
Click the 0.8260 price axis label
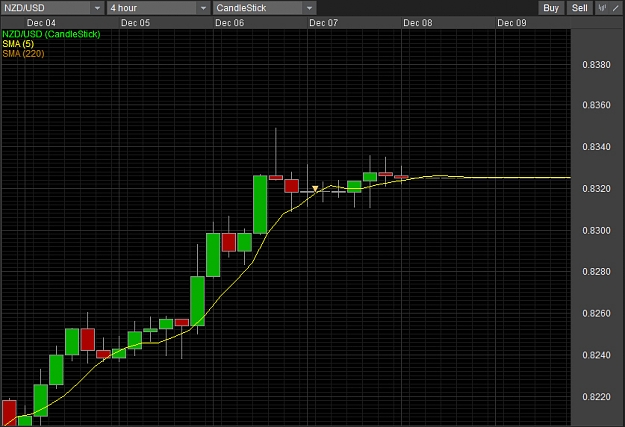(x=596, y=313)
